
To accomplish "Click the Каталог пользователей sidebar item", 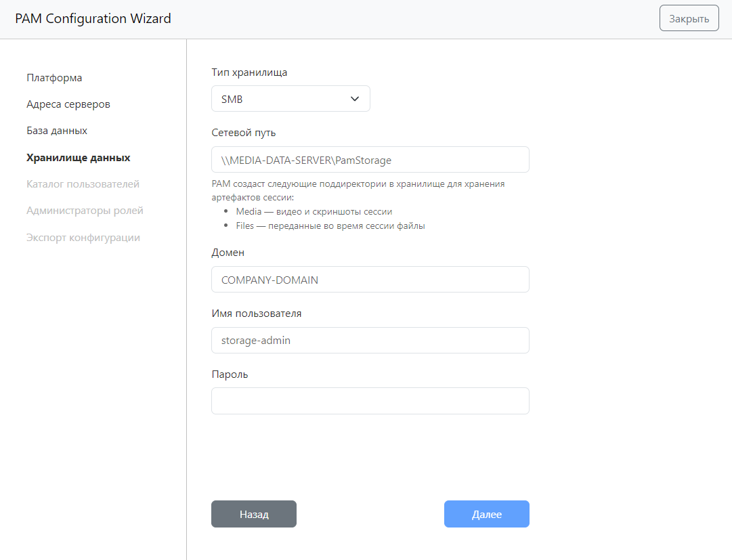I will pyautogui.click(x=83, y=184).
